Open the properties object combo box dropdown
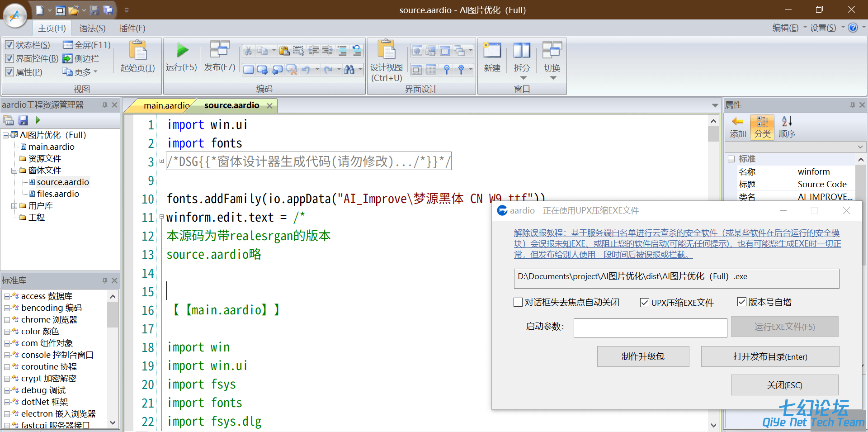Viewport: 868px width, 432px height. point(860,147)
